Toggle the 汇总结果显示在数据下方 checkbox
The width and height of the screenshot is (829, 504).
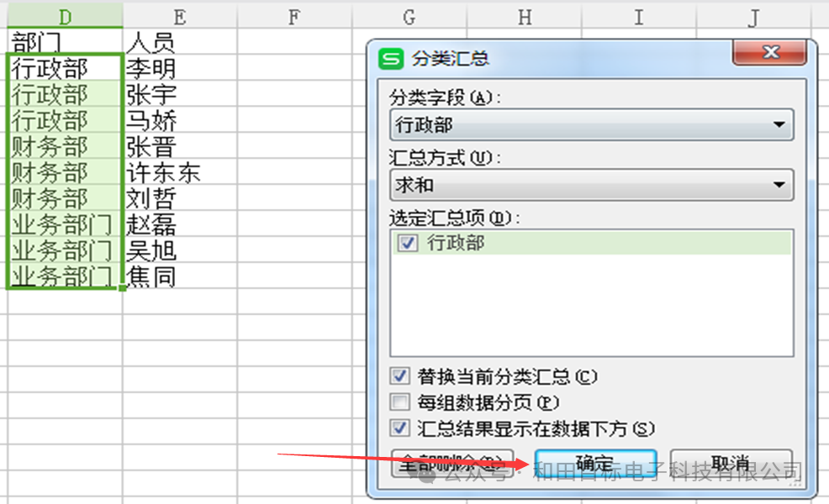(399, 428)
